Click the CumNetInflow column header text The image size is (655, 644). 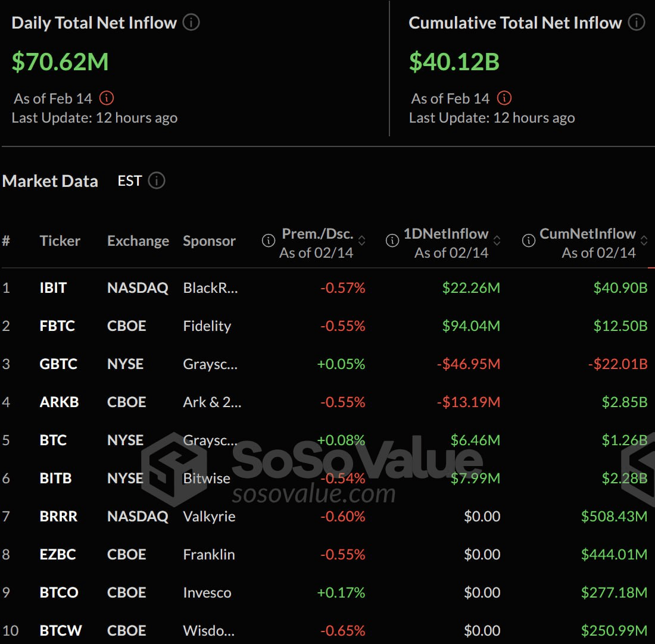click(x=587, y=234)
